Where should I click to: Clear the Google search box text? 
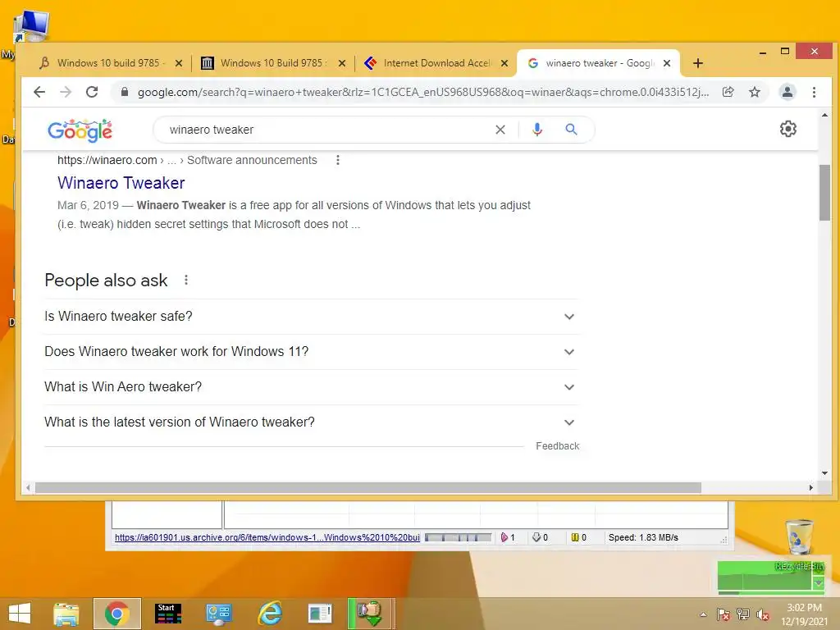point(500,130)
